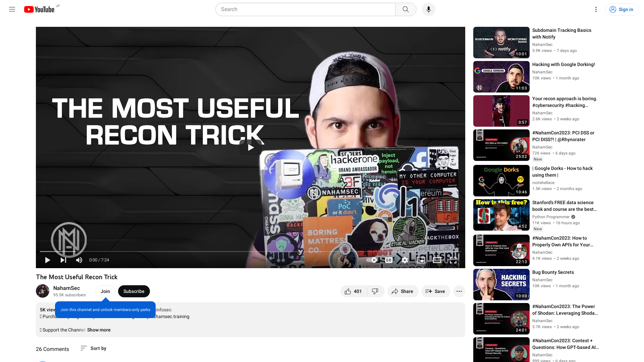This screenshot has height=362, width=644.
Task: Enable miniplayer mode
Action: (x=421, y=260)
